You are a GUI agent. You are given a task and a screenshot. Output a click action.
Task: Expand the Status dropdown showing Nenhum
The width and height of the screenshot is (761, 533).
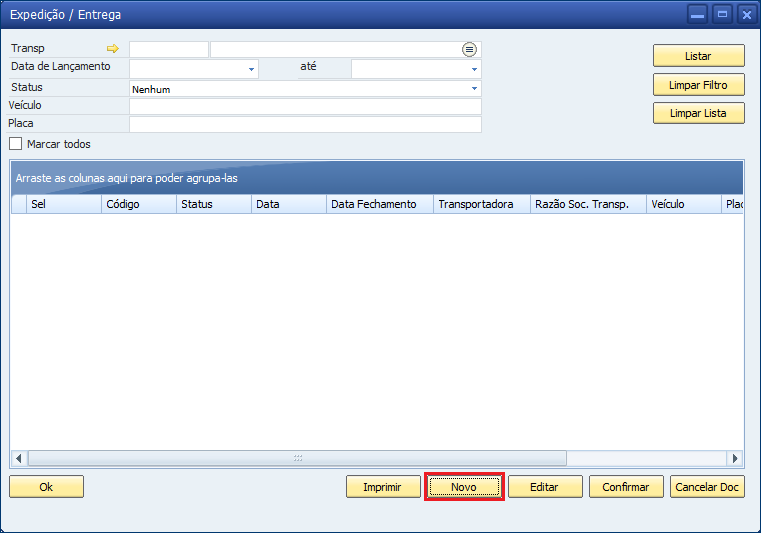pyautogui.click(x=474, y=89)
